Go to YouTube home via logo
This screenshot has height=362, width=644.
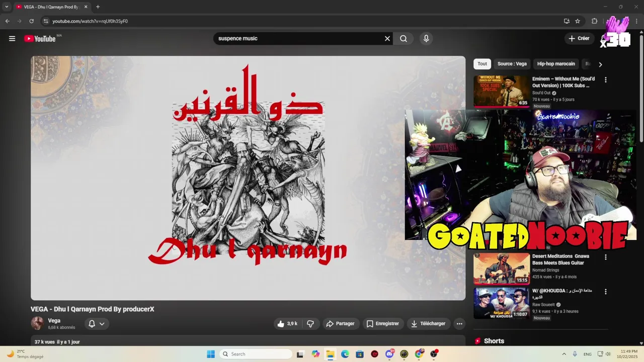tap(40, 39)
